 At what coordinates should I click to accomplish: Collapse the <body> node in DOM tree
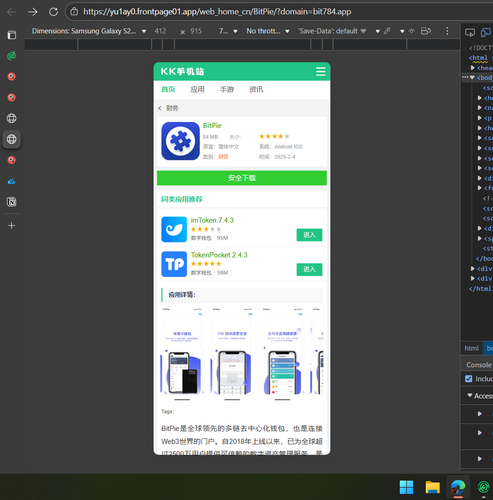click(472, 78)
